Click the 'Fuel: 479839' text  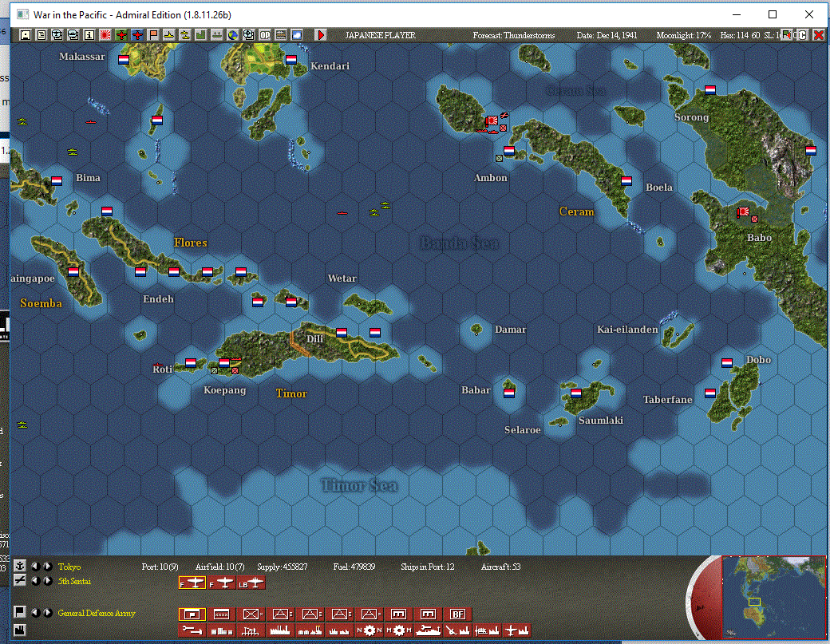(354, 567)
